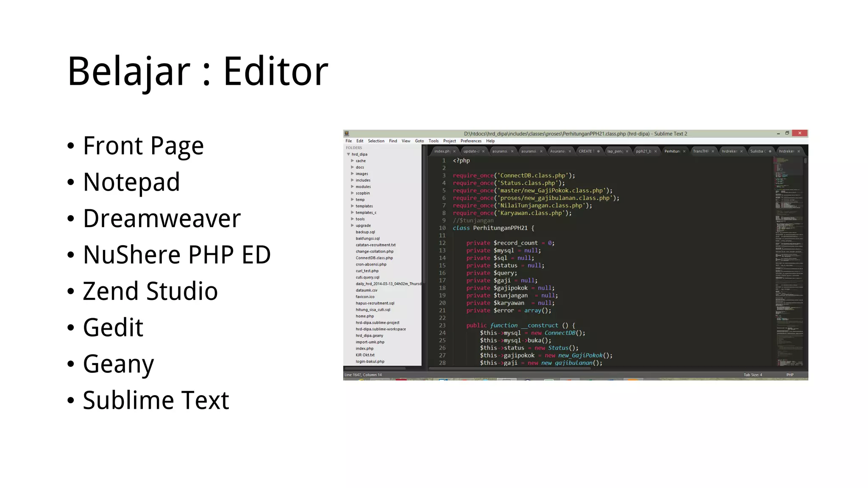Click PHP syntax selector in status bar
Screen dimensions: 868x488
[x=790, y=374]
